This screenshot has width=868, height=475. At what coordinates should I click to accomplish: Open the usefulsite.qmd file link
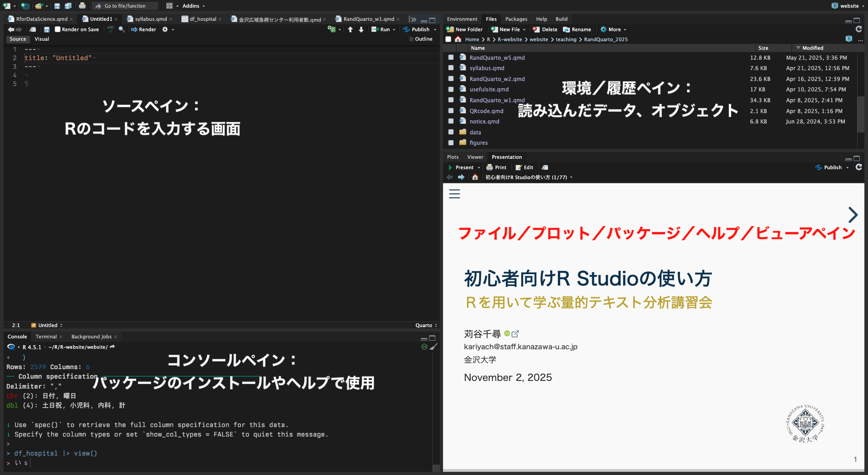(x=489, y=90)
